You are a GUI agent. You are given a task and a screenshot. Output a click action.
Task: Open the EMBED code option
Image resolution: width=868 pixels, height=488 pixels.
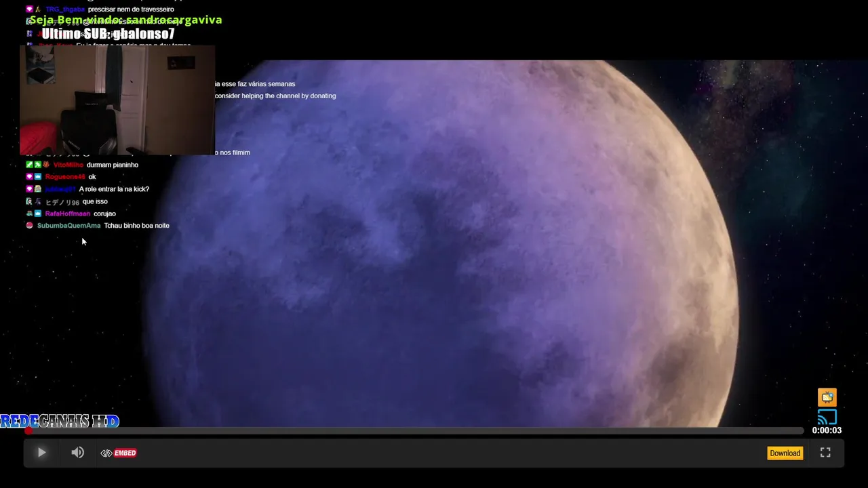coord(119,453)
